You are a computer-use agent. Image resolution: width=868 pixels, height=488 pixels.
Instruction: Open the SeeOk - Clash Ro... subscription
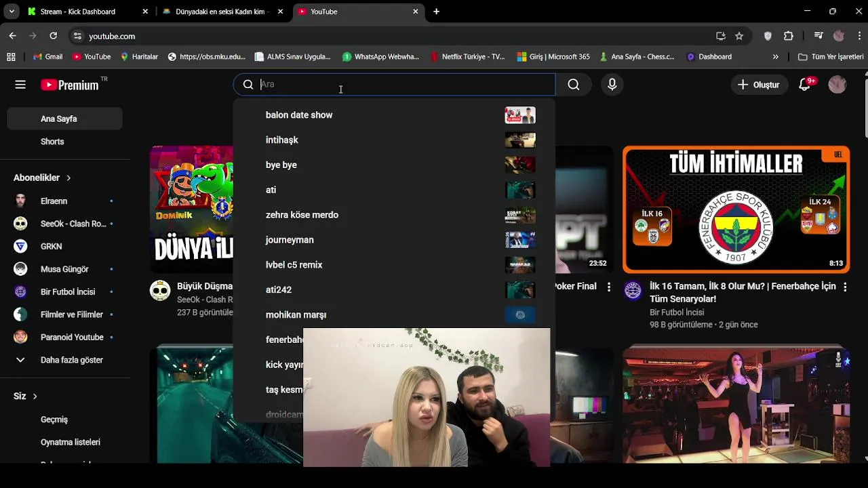64,224
